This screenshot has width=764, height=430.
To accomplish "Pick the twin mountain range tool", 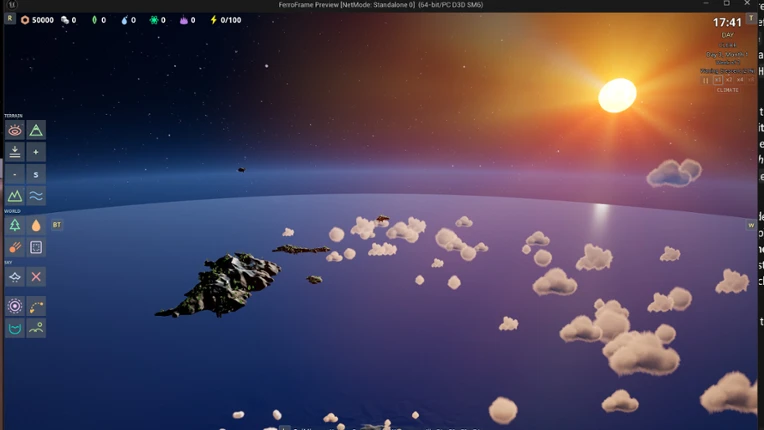I will (x=15, y=196).
